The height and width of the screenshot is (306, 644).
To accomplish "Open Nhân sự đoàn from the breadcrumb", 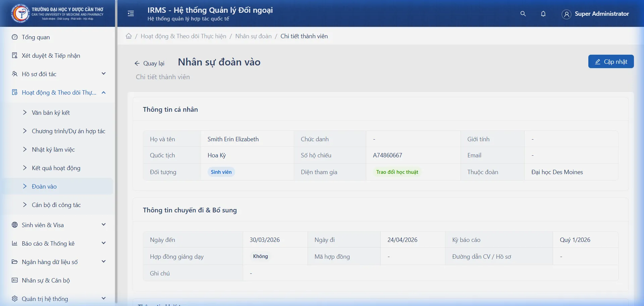I will [253, 36].
